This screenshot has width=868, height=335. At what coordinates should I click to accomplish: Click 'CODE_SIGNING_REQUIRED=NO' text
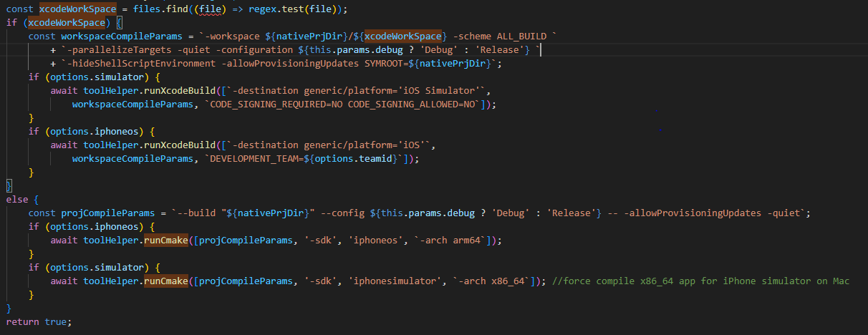click(275, 104)
